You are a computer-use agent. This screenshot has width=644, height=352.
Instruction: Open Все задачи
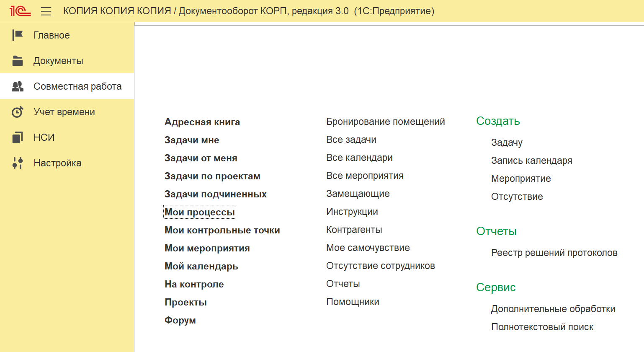click(x=351, y=140)
